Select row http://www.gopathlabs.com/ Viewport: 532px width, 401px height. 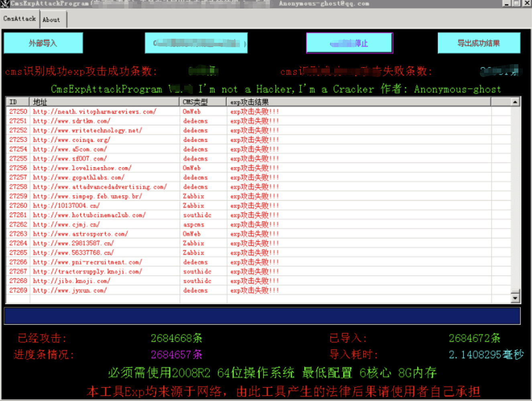[x=258, y=177]
